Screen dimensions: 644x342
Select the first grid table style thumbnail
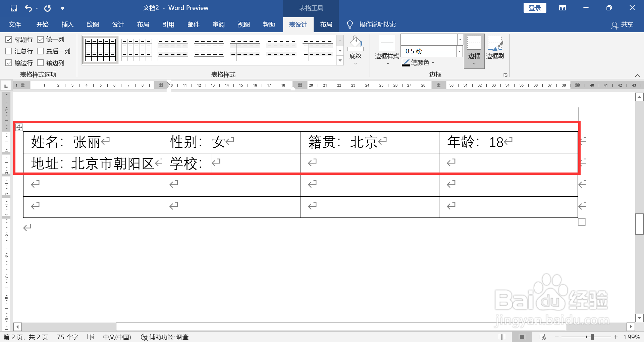[100, 50]
